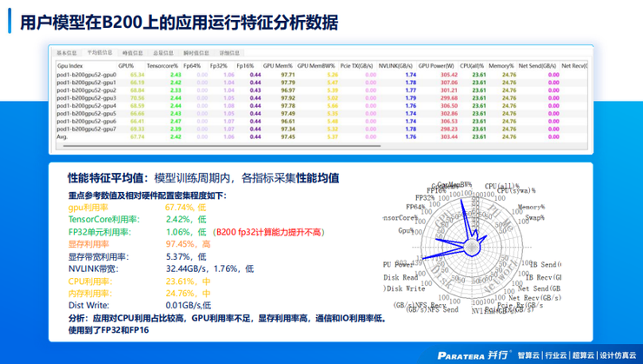Click the GPU Mem% column header

coord(278,65)
